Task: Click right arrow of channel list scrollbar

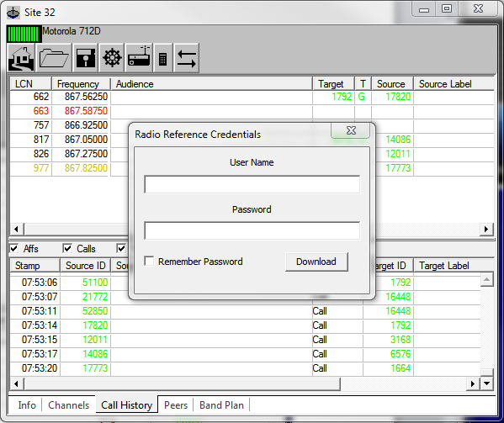Action: 486,229
